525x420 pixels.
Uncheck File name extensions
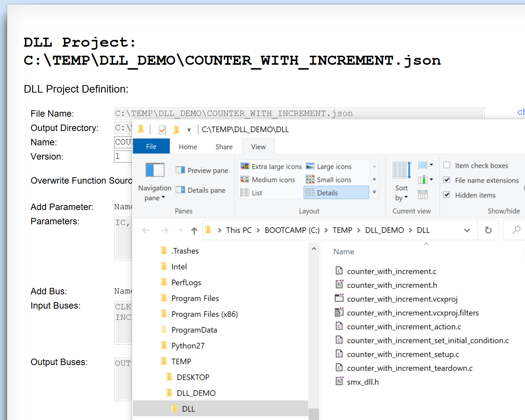click(x=447, y=180)
